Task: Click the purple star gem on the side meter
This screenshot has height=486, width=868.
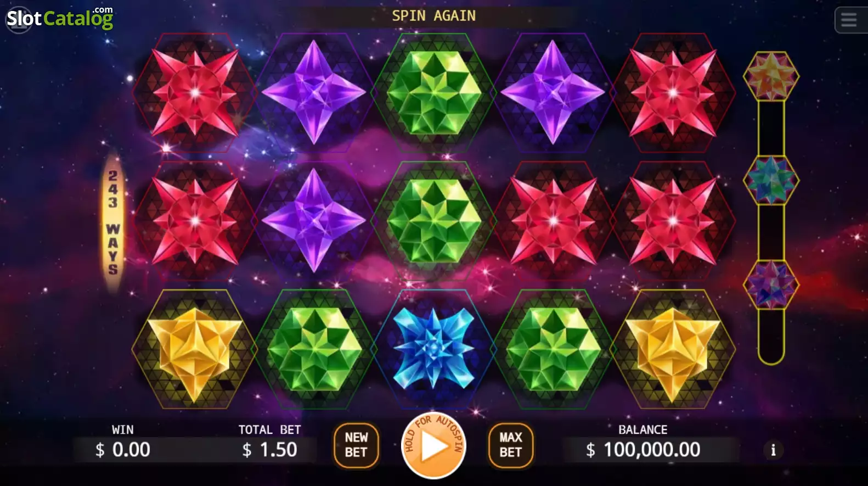Action: point(771,284)
